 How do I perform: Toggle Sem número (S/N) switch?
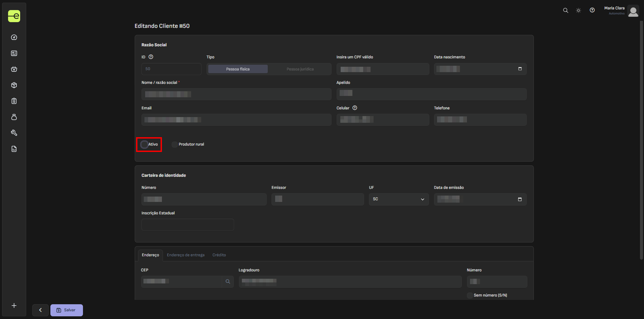470,296
